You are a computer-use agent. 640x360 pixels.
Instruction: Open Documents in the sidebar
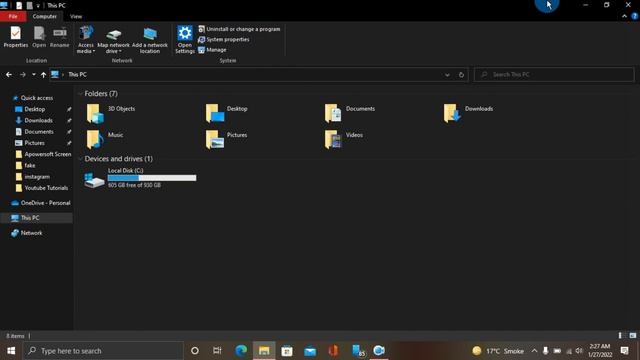click(39, 132)
